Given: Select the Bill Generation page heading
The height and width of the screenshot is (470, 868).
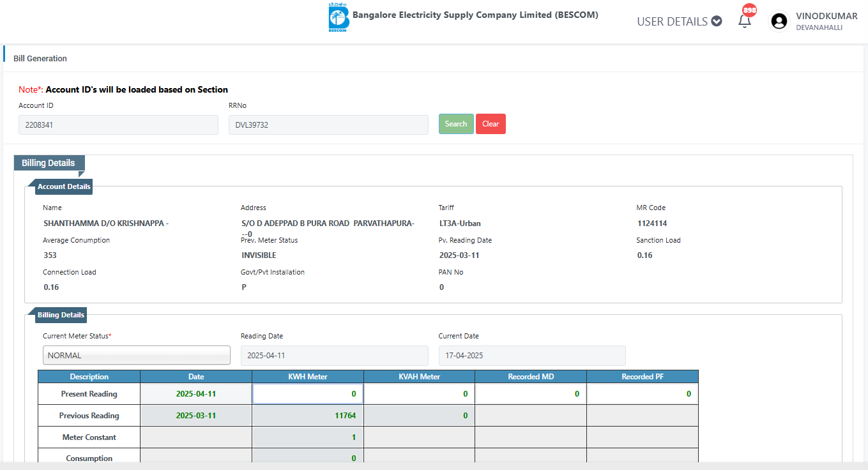Looking at the screenshot, I should point(40,58).
